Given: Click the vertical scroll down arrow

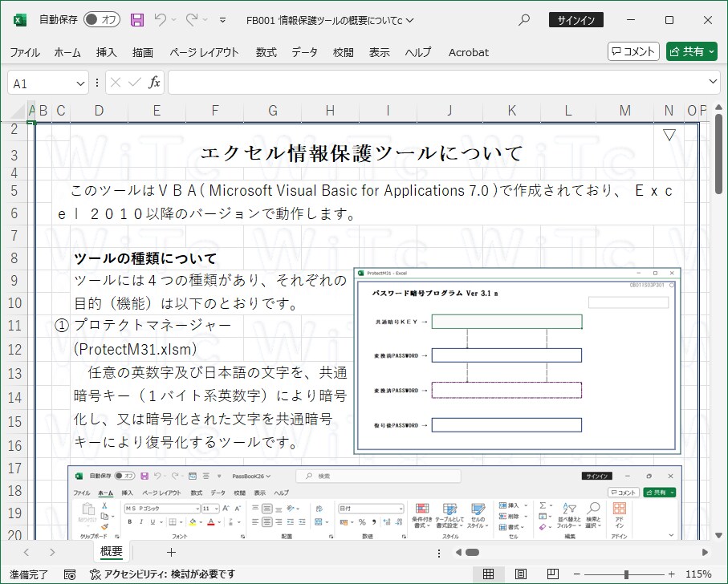Looking at the screenshot, I should (x=718, y=535).
